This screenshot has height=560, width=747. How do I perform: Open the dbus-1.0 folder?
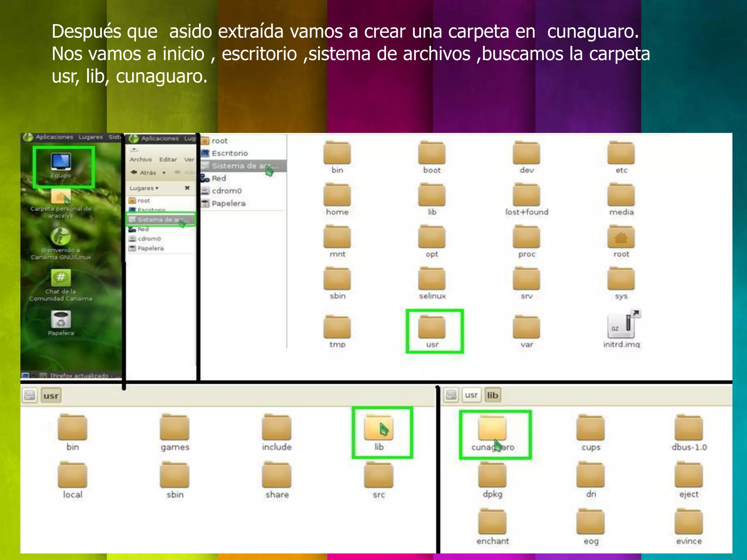689,433
